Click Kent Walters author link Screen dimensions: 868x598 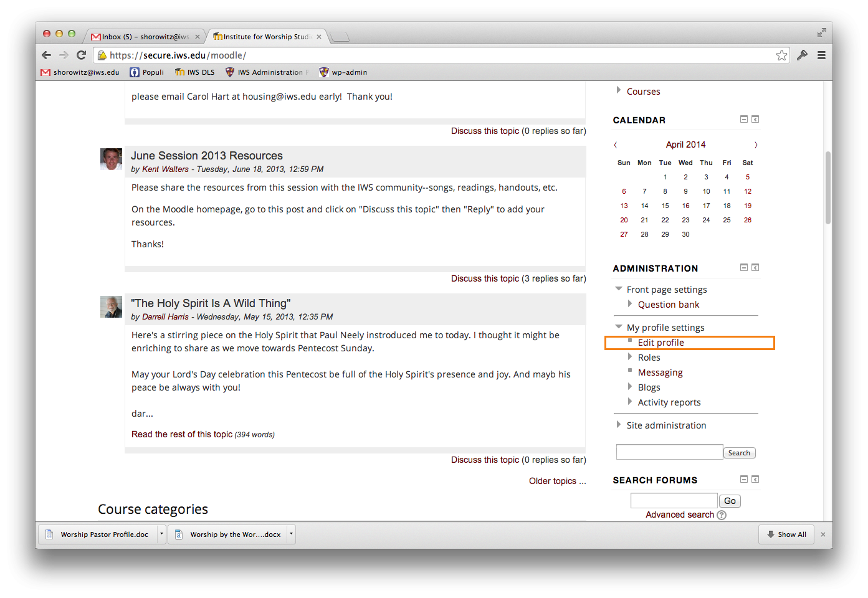point(165,169)
